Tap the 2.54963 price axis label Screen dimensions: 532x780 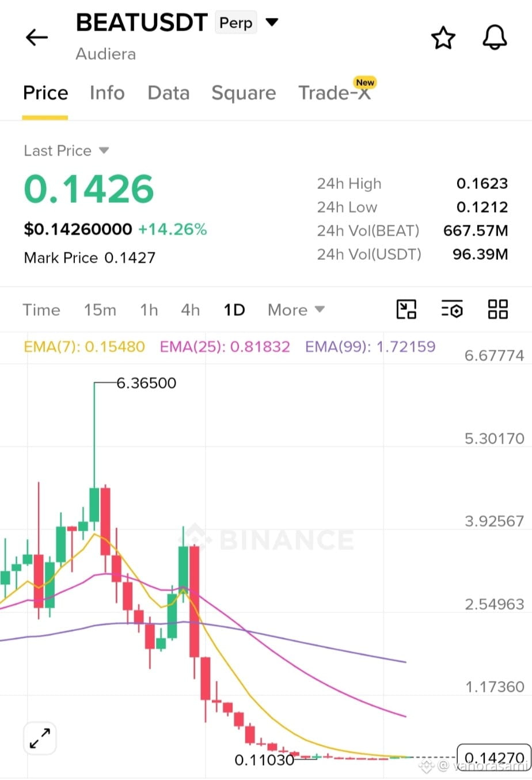(x=495, y=604)
